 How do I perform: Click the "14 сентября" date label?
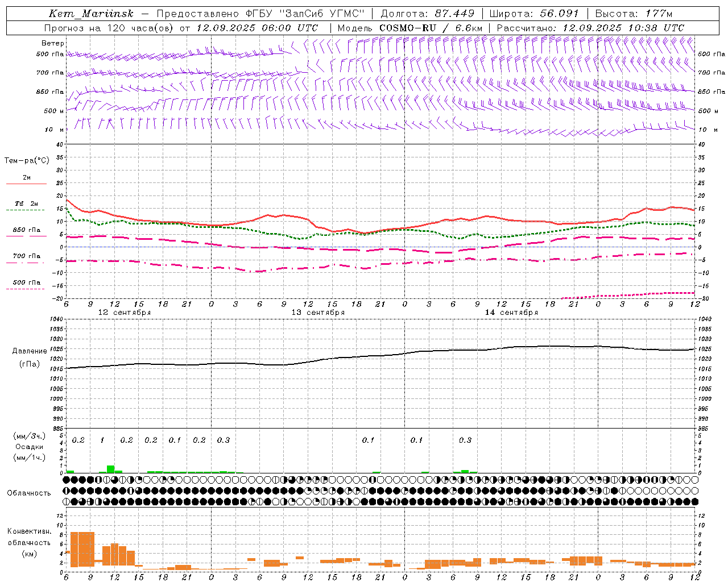tap(511, 313)
